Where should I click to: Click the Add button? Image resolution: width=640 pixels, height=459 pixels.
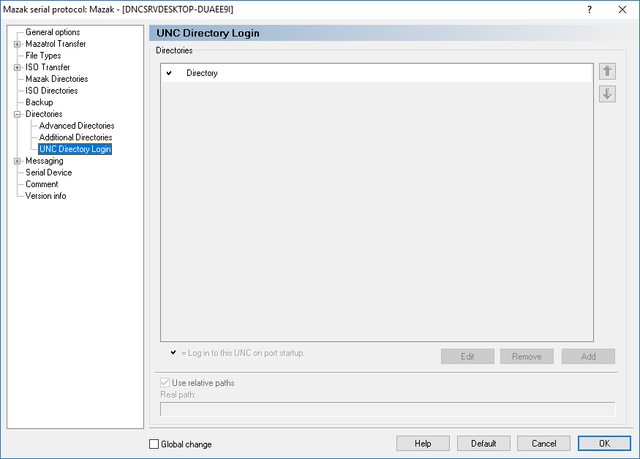tap(587, 356)
